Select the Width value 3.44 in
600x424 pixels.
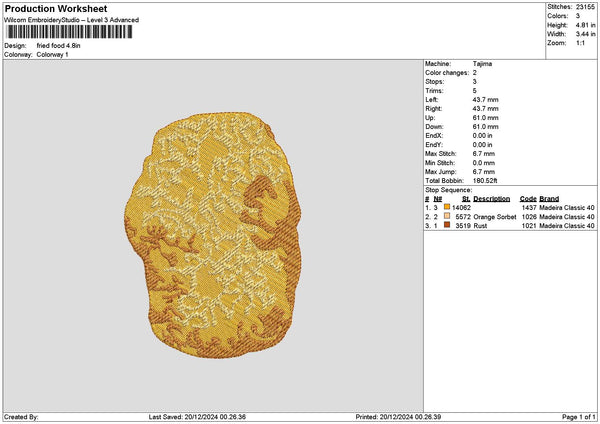pos(585,34)
